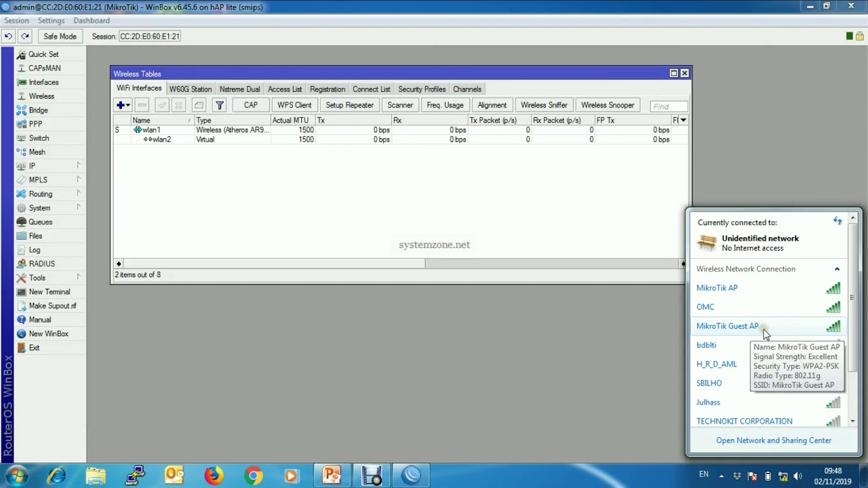Screen dimensions: 868x488
Task: Click the Freq. Usage button
Action: coord(445,105)
